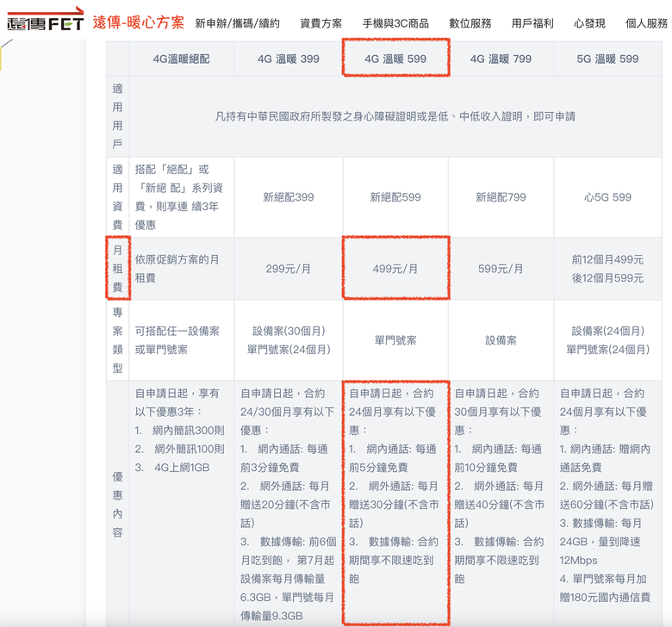Select the 5G 溫暖 599 column header
Screen dimensions: 672x627
607,59
